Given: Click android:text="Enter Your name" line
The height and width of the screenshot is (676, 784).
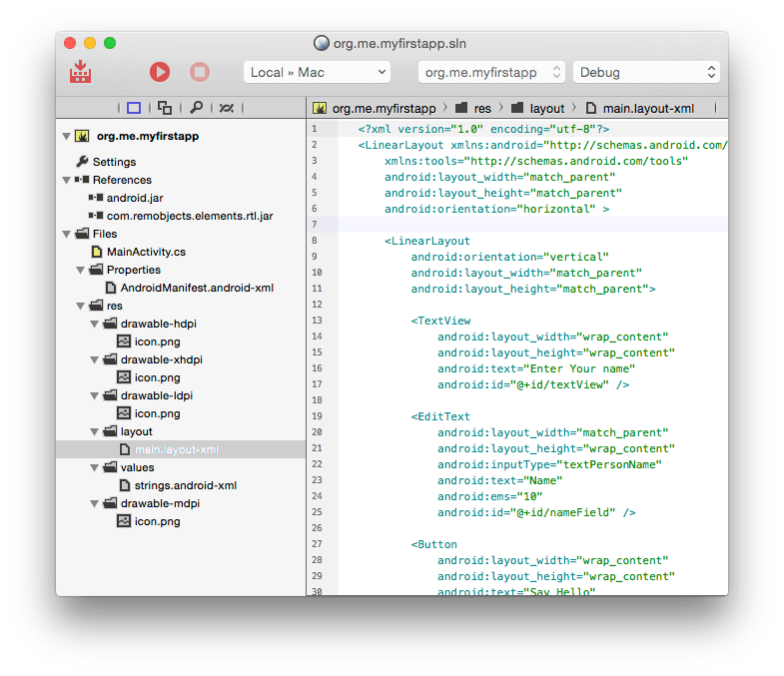Looking at the screenshot, I should click(536, 369).
